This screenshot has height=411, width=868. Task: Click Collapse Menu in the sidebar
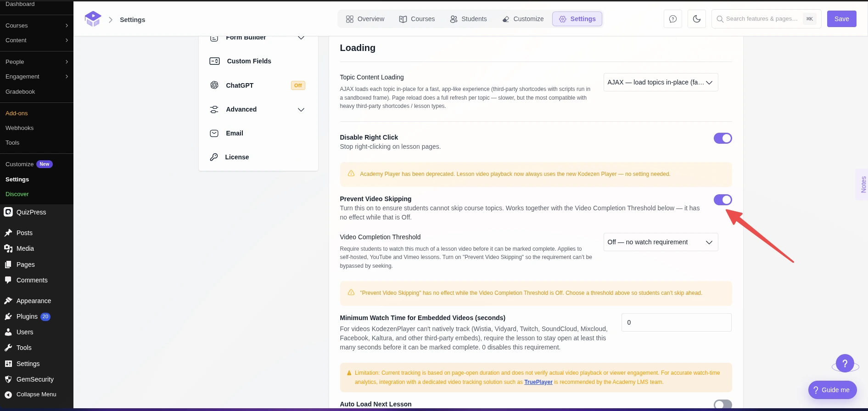31,394
